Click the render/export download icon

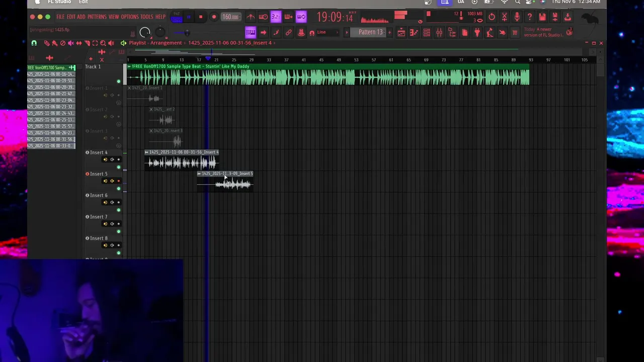pyautogui.click(x=568, y=17)
